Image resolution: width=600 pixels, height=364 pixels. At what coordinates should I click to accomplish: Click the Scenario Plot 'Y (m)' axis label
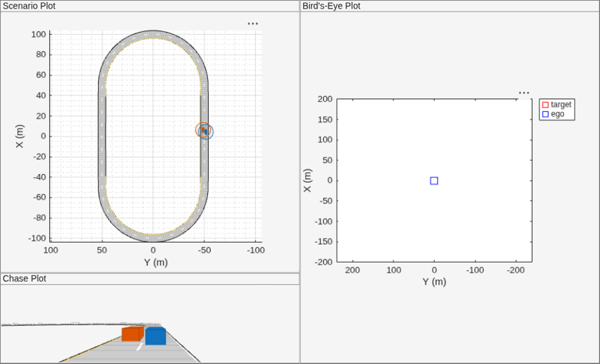pyautogui.click(x=156, y=263)
